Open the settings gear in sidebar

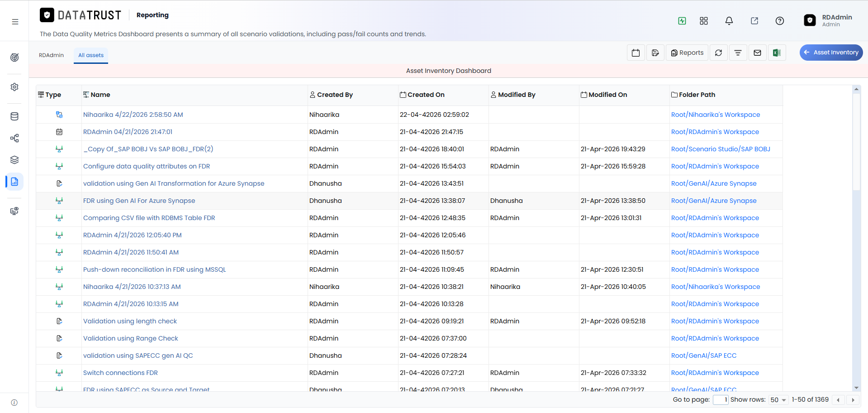coord(14,87)
